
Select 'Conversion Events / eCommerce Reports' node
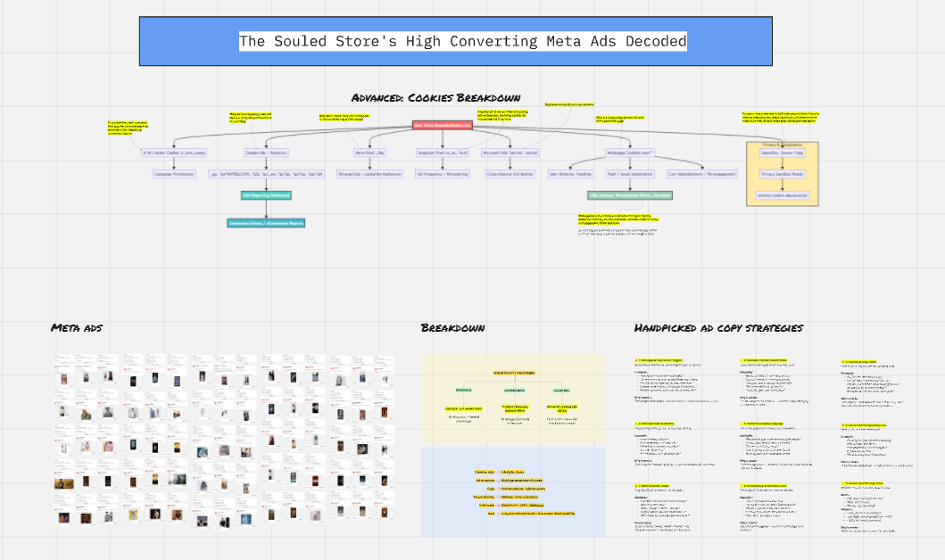click(x=266, y=222)
